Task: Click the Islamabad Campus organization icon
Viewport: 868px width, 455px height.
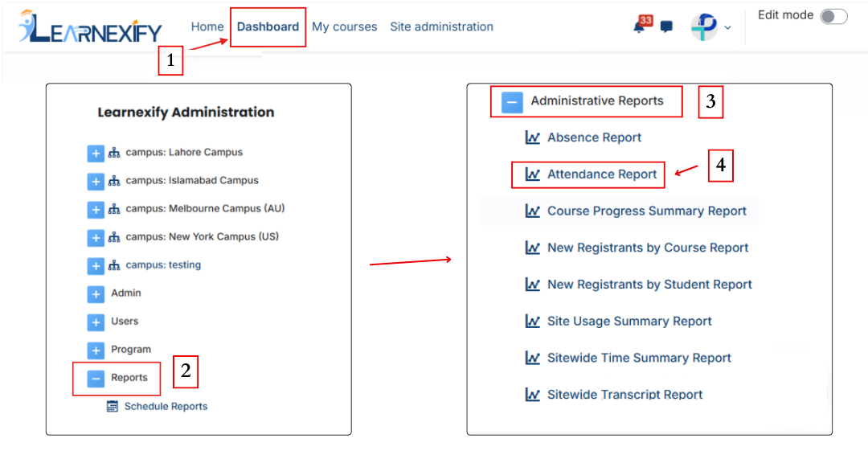Action: click(x=114, y=181)
